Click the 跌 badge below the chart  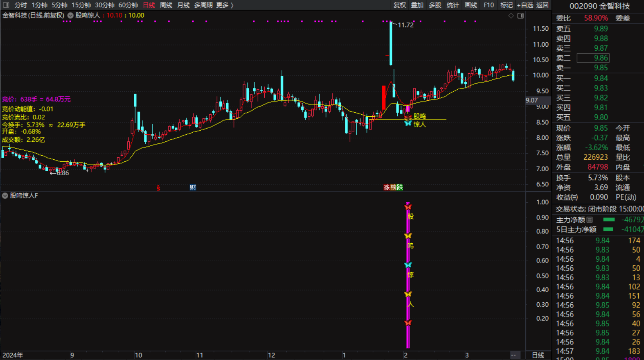click(400, 187)
